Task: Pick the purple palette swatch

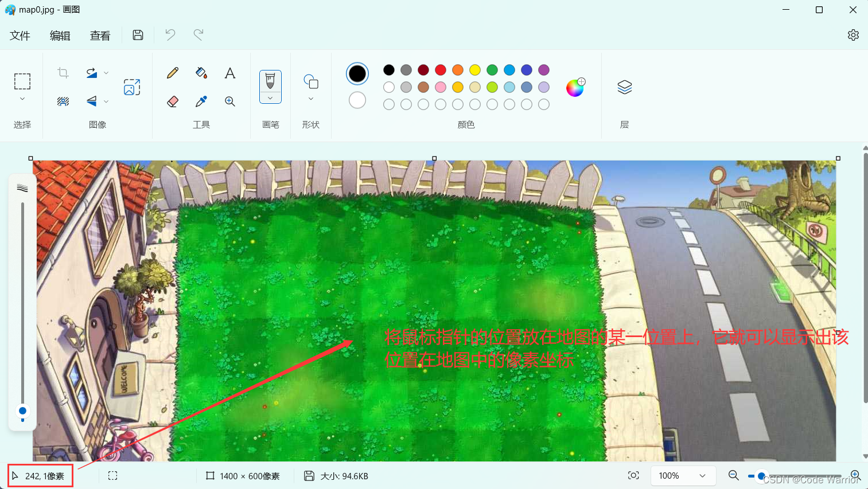Action: [544, 70]
